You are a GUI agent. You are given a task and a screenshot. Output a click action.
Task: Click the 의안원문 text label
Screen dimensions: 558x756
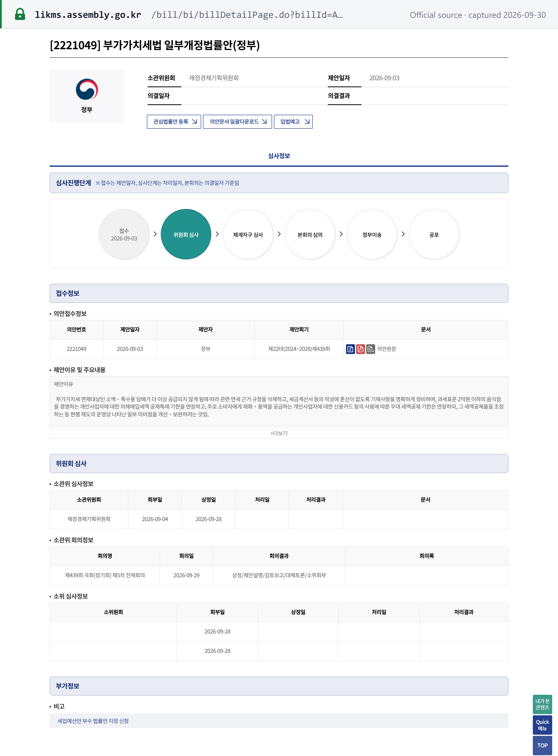387,349
